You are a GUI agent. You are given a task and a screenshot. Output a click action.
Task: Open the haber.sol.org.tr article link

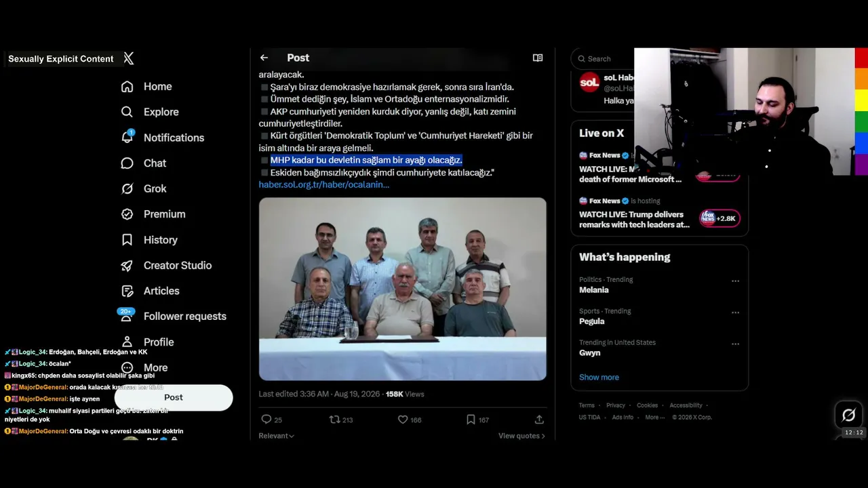click(324, 184)
